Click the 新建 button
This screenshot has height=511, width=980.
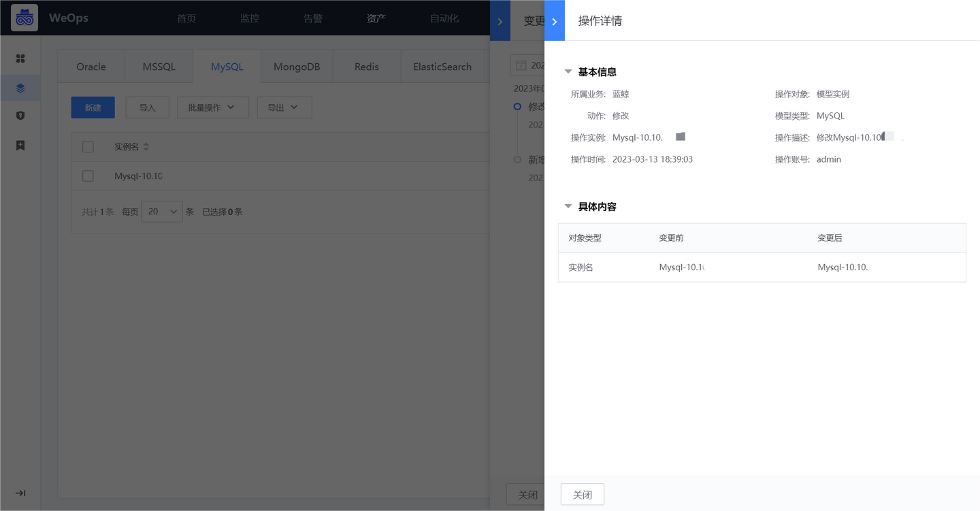coord(93,108)
